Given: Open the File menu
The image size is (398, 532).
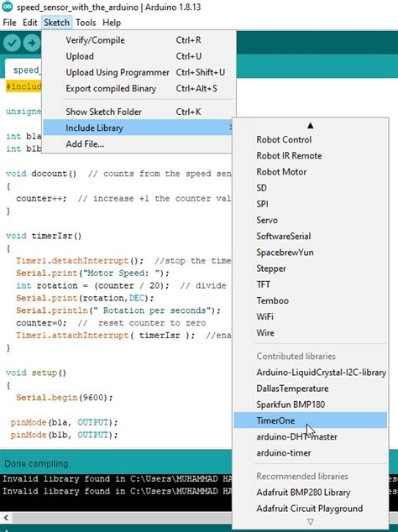Looking at the screenshot, I should tap(9, 23).
